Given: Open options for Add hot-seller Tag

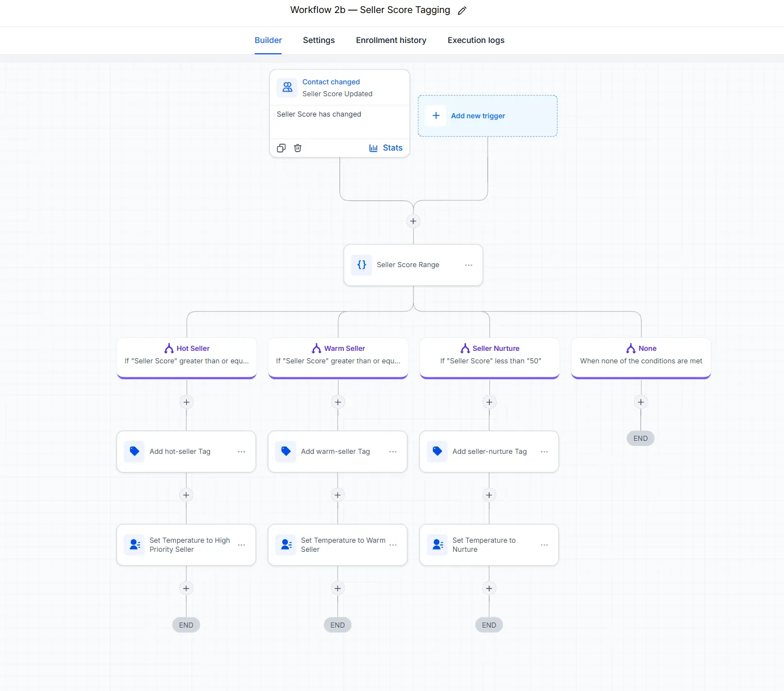Looking at the screenshot, I should click(x=242, y=452).
